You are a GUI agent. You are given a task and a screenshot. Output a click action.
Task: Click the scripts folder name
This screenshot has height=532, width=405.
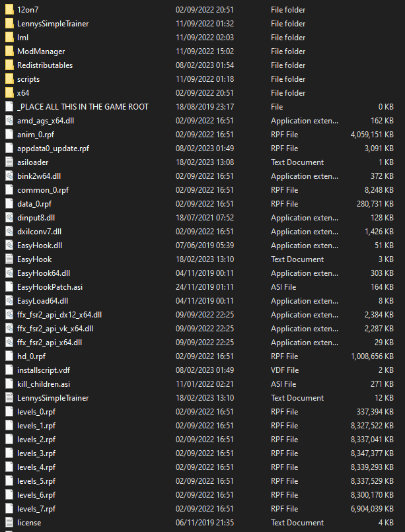click(x=28, y=79)
